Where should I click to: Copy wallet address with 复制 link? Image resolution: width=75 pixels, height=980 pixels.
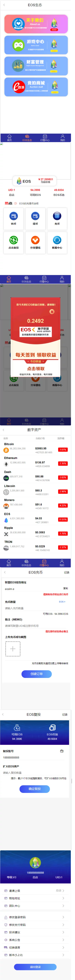65,588
